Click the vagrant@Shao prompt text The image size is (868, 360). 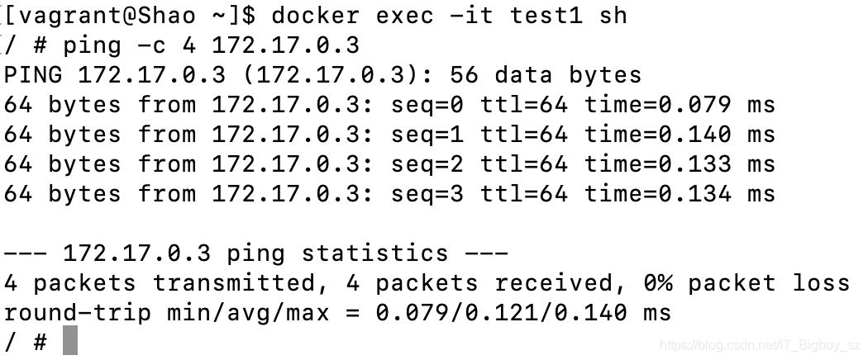click(x=100, y=16)
